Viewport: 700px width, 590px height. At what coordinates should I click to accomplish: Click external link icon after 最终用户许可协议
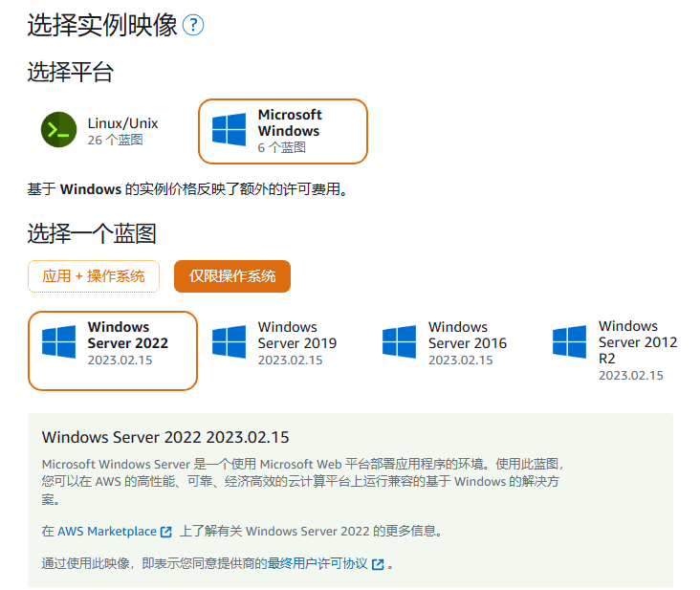point(378,564)
